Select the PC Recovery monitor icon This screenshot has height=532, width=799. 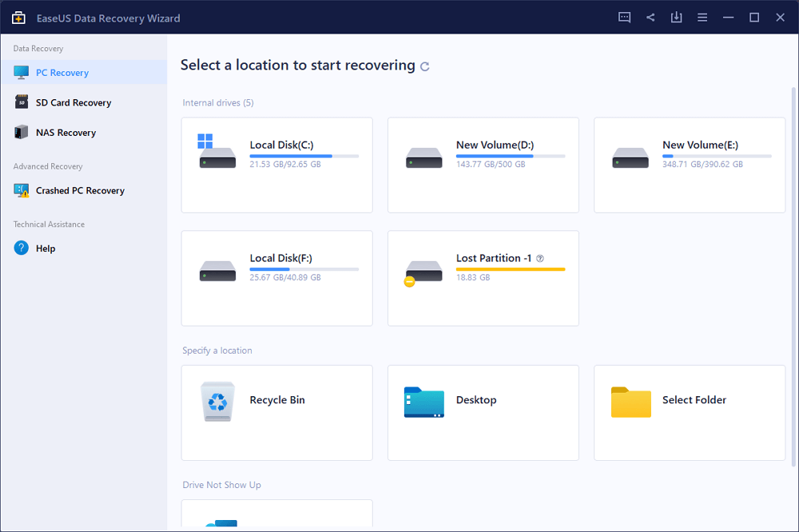pos(22,72)
